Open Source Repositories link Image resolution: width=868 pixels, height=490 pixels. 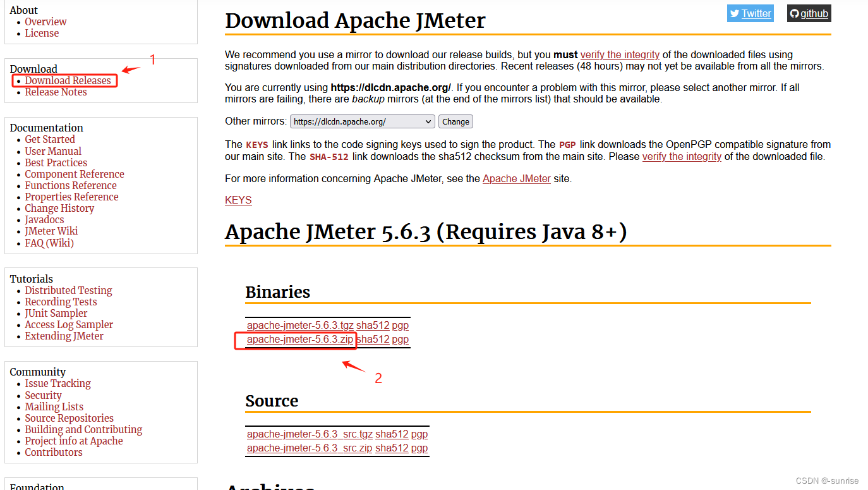pyautogui.click(x=69, y=418)
